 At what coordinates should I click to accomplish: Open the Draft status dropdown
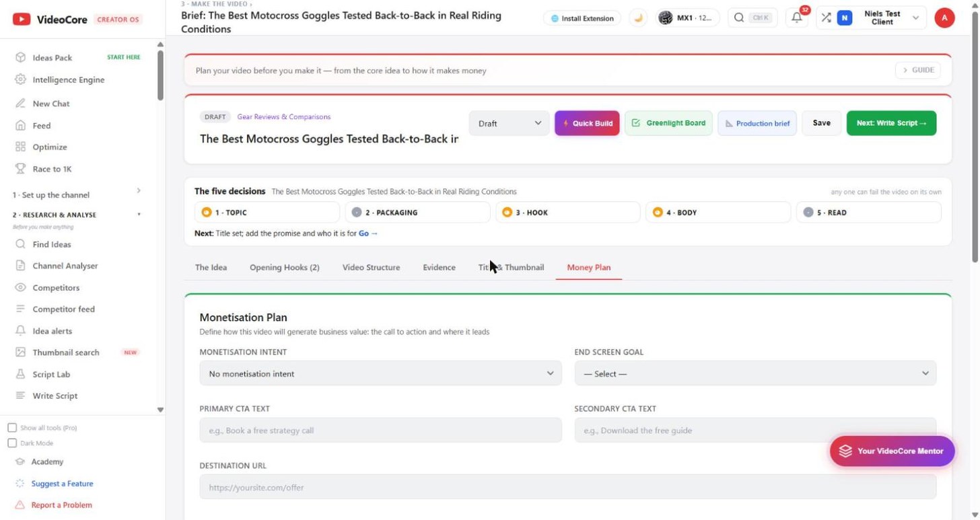509,123
